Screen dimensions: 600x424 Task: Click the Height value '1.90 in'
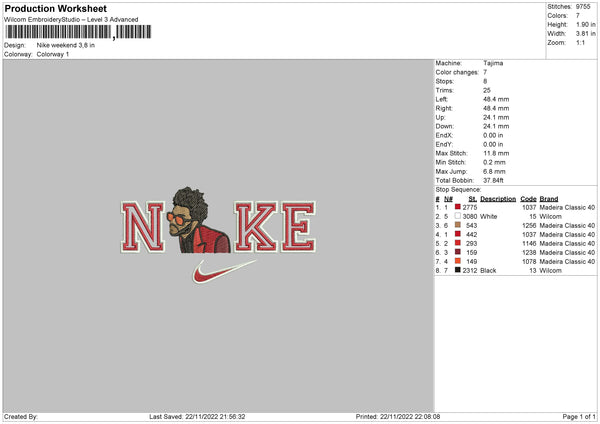(586, 24)
